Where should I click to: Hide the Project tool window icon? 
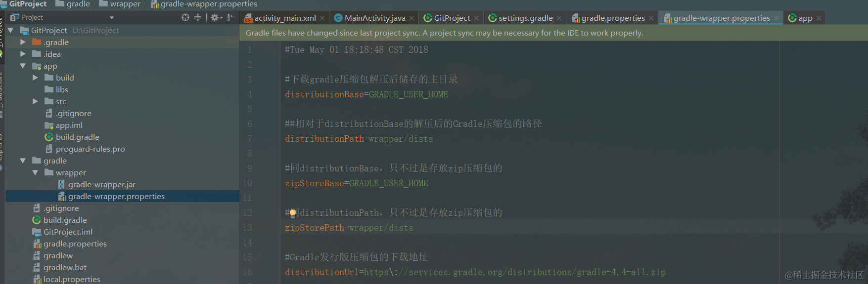click(x=231, y=17)
